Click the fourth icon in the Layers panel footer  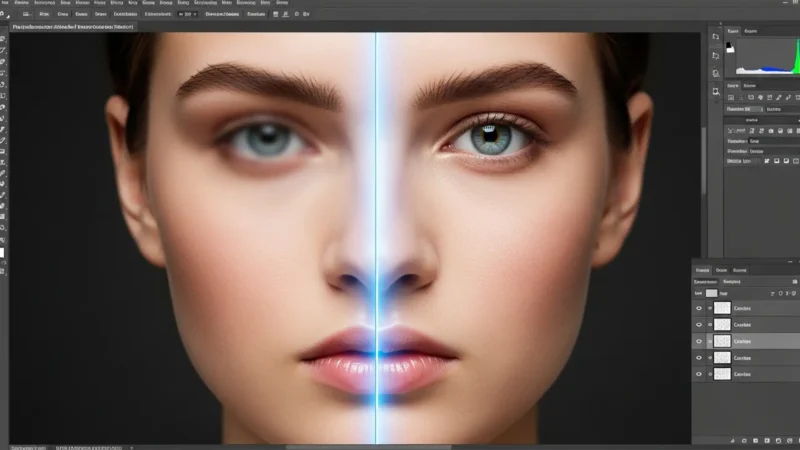(x=767, y=440)
